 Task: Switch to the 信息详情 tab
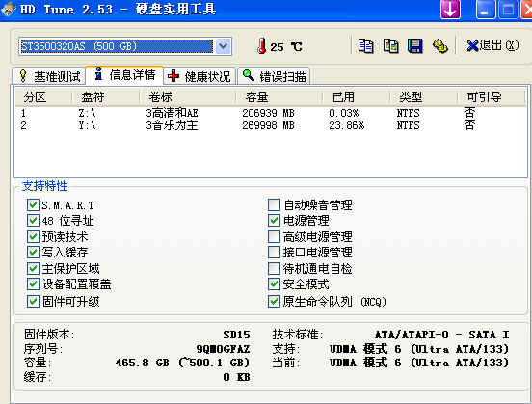[x=125, y=74]
